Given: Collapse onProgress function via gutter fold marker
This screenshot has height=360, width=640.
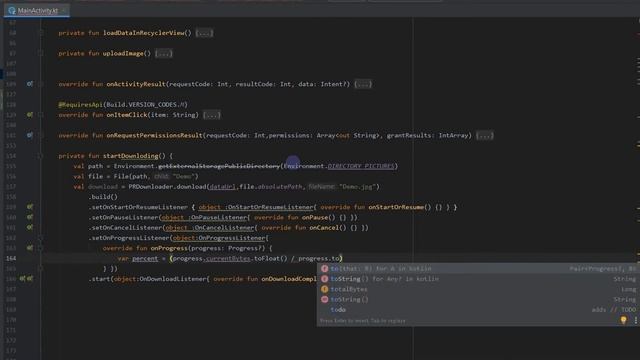Looking at the screenshot, I should tap(40, 248).
